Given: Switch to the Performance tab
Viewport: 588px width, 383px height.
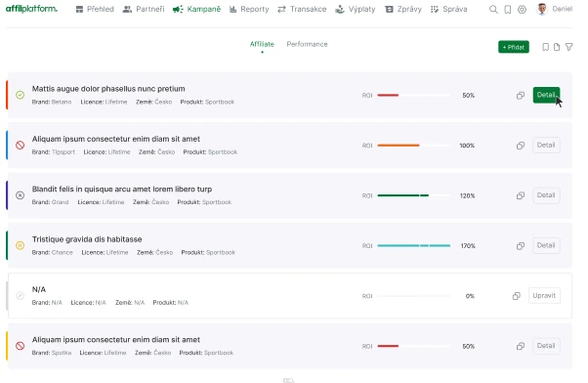Looking at the screenshot, I should click(307, 44).
